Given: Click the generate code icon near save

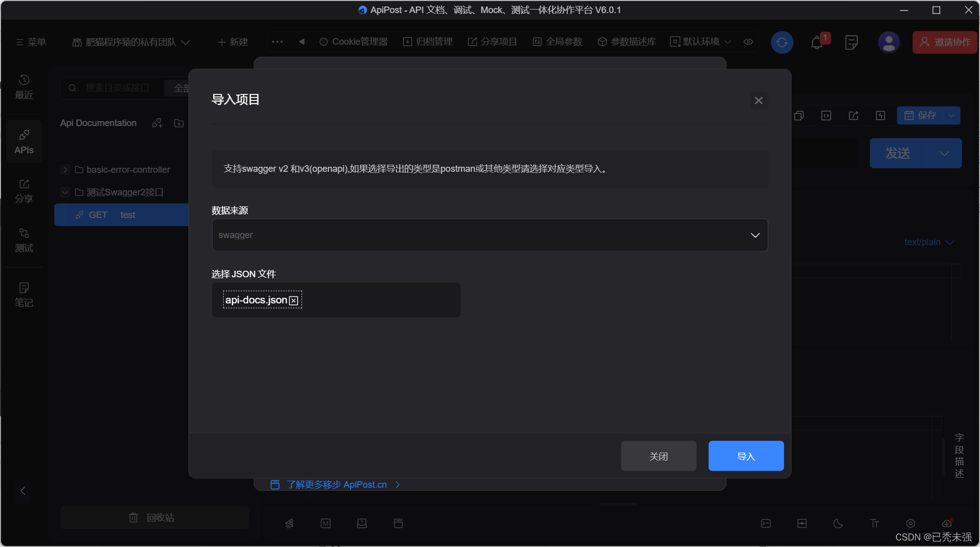Looking at the screenshot, I should pos(826,116).
